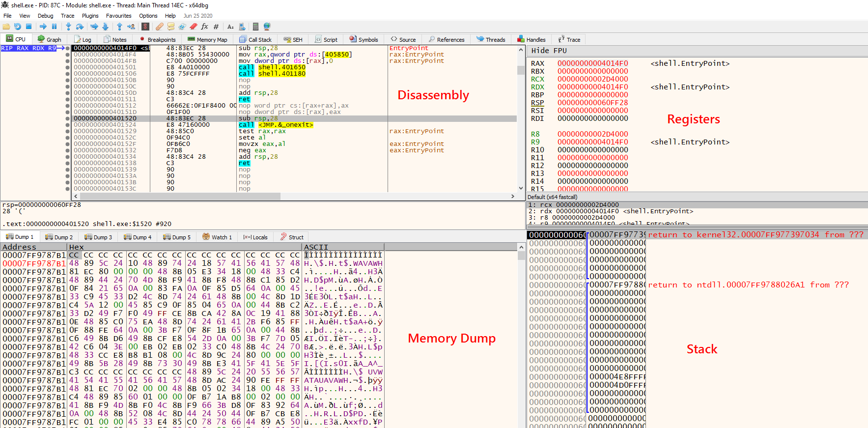The image size is (868, 428).
Task: Toggle breakpoint at address 0000000000401538
Action: coord(68,163)
